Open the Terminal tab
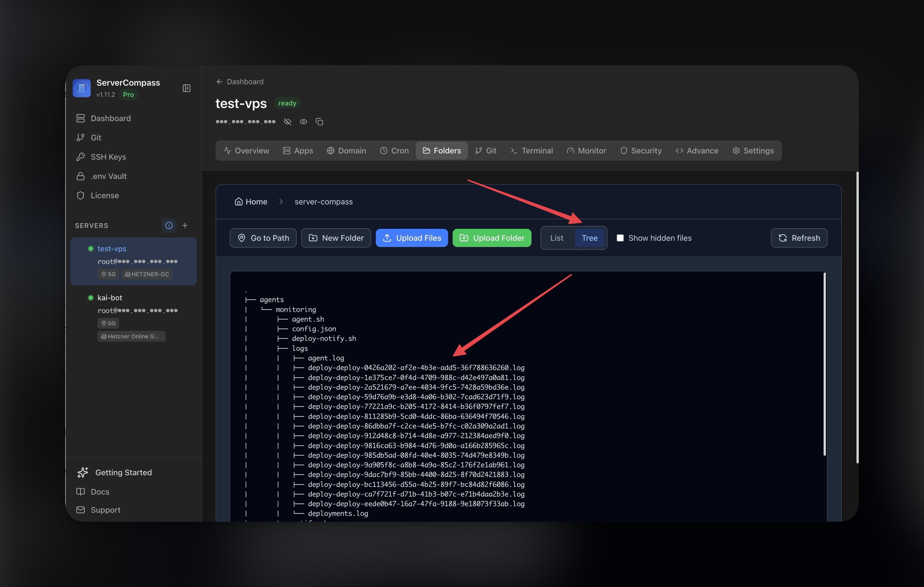 tap(532, 151)
